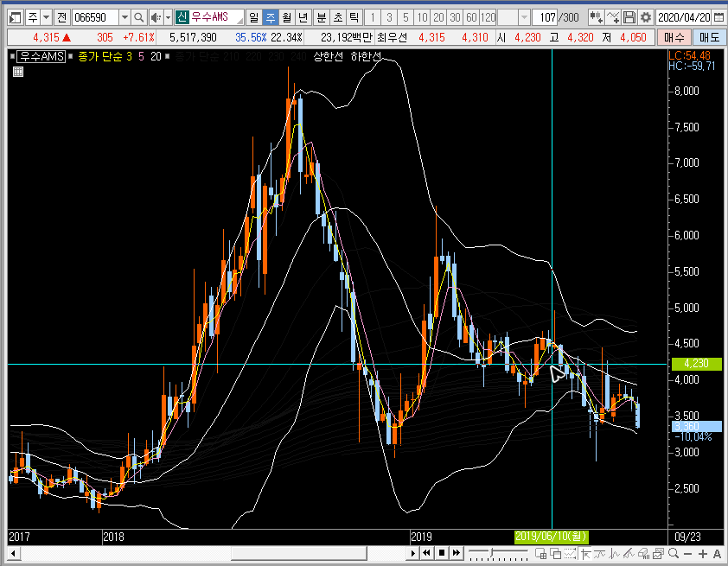This screenshot has width=728, height=566.
Task: Select the 10 interval button
Action: [422, 17]
